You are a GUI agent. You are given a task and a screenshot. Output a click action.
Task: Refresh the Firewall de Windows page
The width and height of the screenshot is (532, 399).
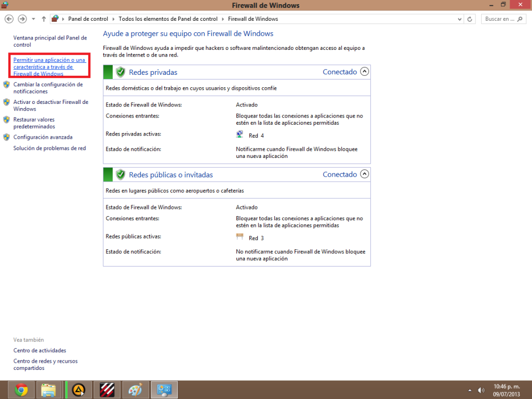coord(470,19)
